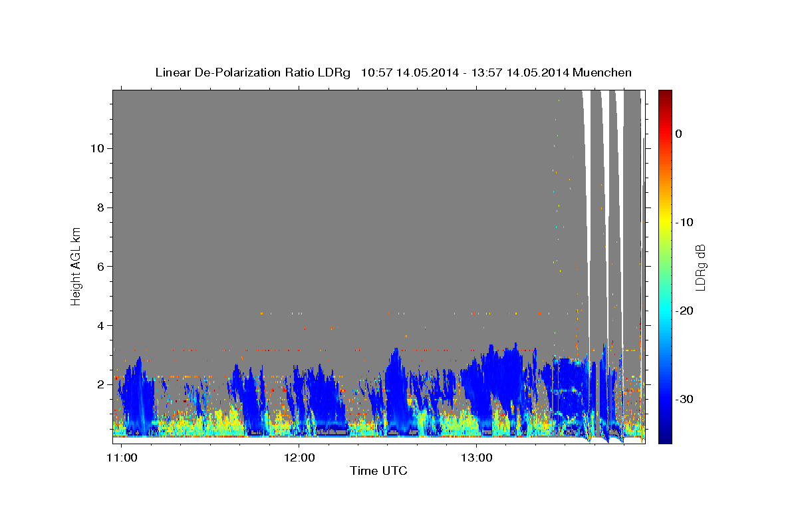798x532 pixels.
Task: Click the dark red top of colorbar
Action: pos(665,96)
